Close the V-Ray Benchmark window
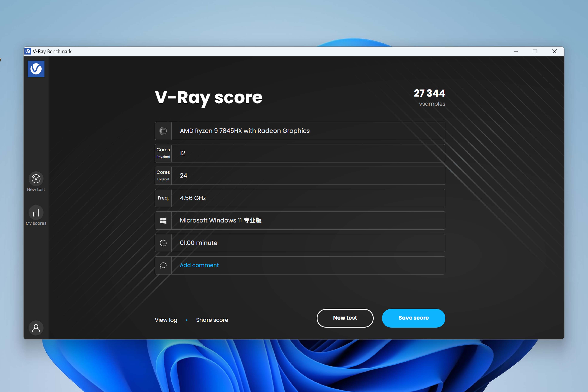 click(x=555, y=51)
